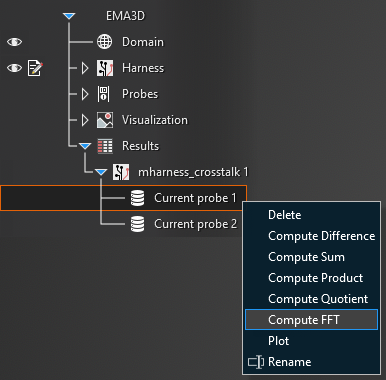Click Rename in the context menu

point(289,362)
